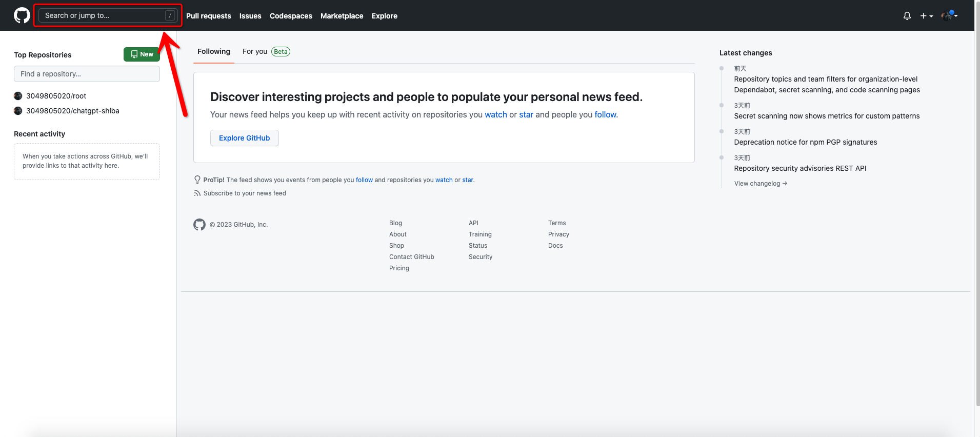The width and height of the screenshot is (980, 437).
Task: Open the 3049805020/chatgpt-shiba repository
Action: [73, 111]
